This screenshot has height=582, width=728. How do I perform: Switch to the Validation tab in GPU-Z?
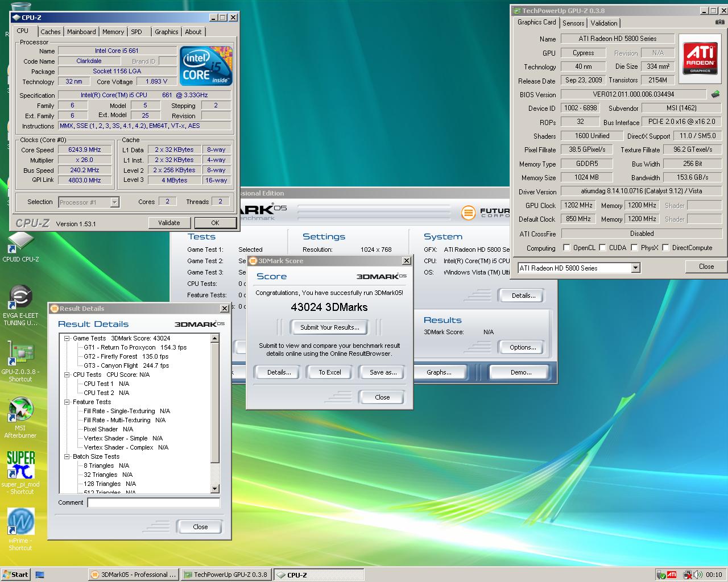coord(604,23)
